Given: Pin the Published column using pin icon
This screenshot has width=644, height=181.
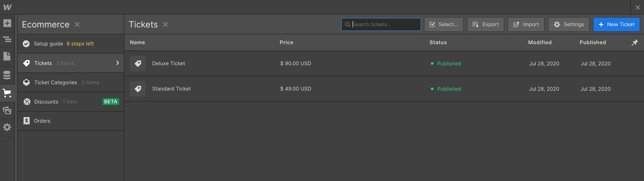Looking at the screenshot, I should coord(635,42).
